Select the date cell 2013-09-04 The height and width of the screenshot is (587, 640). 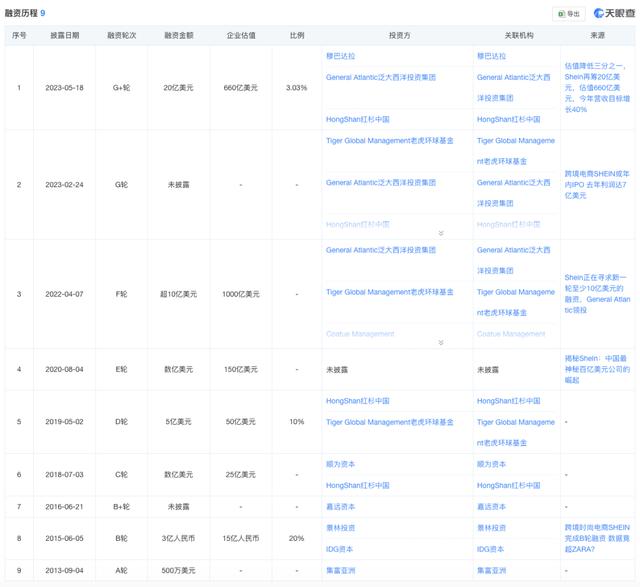[64, 570]
